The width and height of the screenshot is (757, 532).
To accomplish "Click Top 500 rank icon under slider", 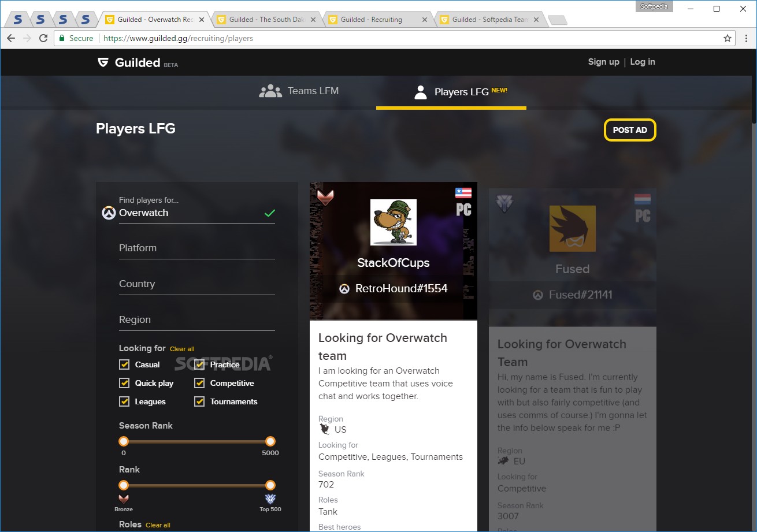I will [x=270, y=499].
